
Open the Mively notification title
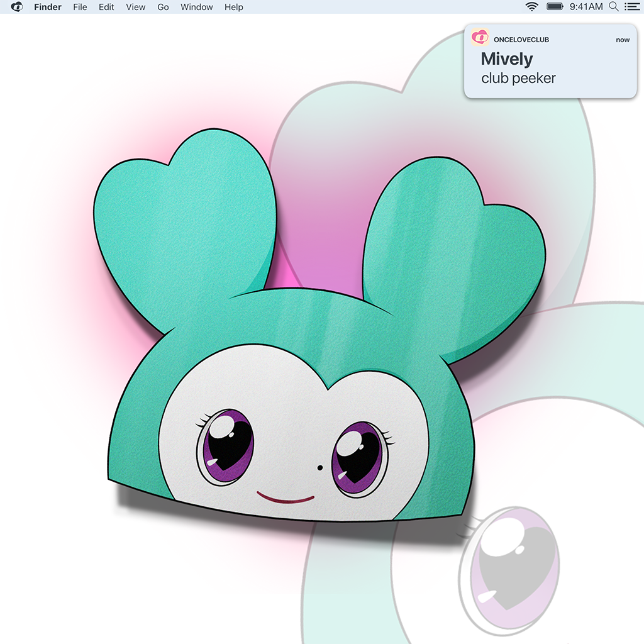pyautogui.click(x=506, y=59)
